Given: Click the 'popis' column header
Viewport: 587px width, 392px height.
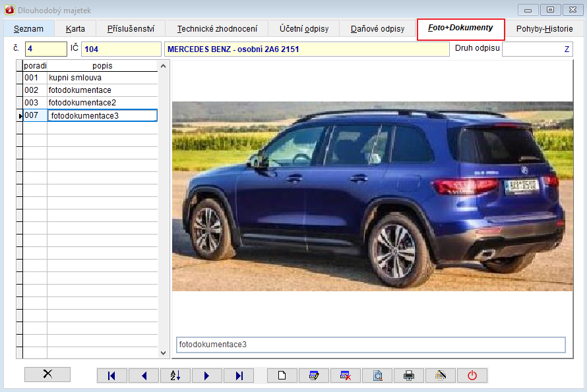Looking at the screenshot, I should [x=102, y=66].
